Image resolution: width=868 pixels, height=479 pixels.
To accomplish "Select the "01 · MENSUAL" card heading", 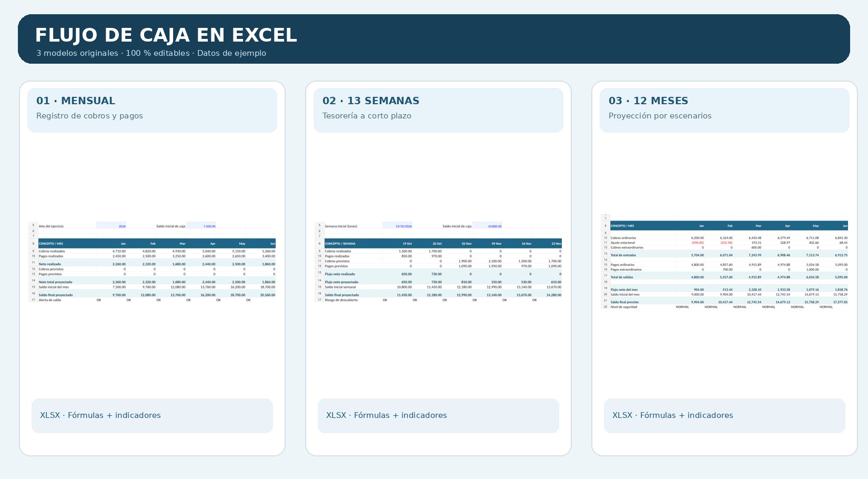I will tap(76, 101).
